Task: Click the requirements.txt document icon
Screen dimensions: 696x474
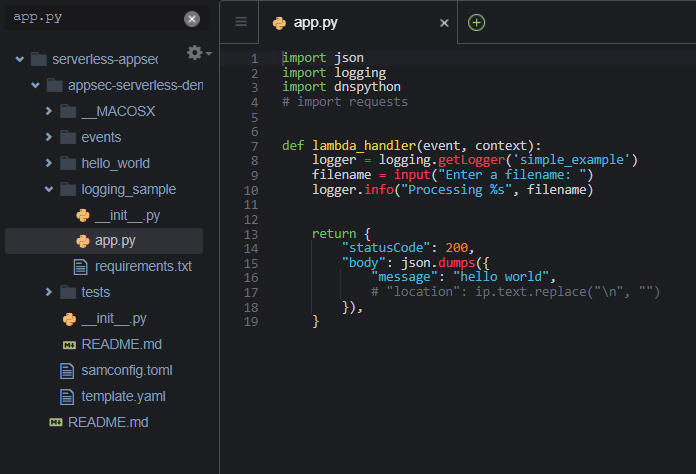Action: click(x=80, y=267)
